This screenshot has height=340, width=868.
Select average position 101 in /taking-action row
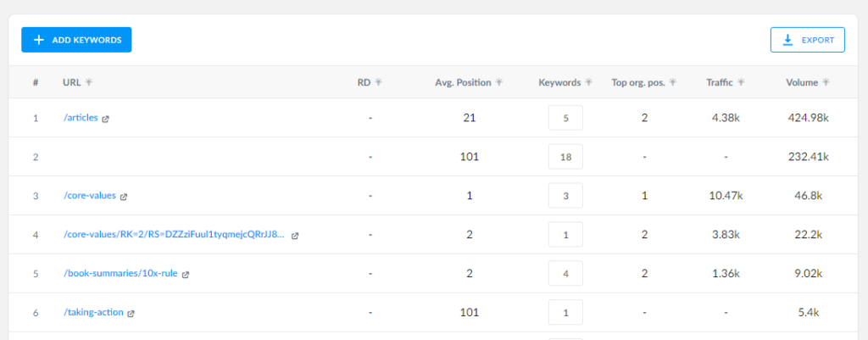point(470,312)
